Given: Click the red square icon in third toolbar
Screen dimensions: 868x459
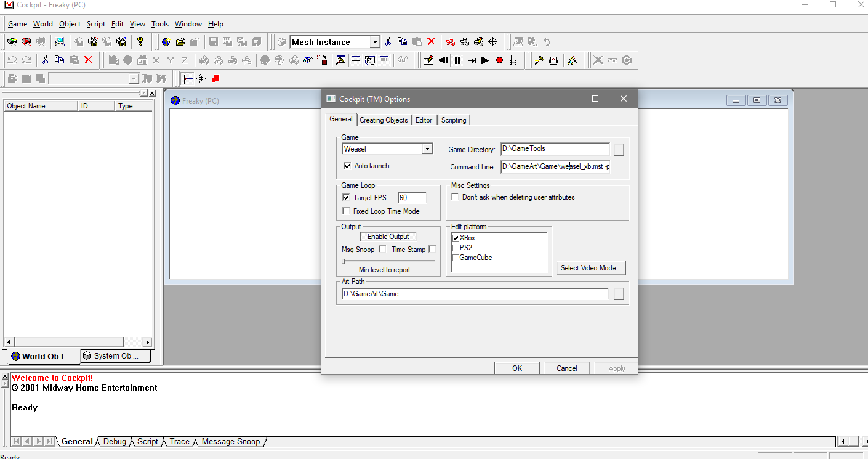Looking at the screenshot, I should [216, 78].
